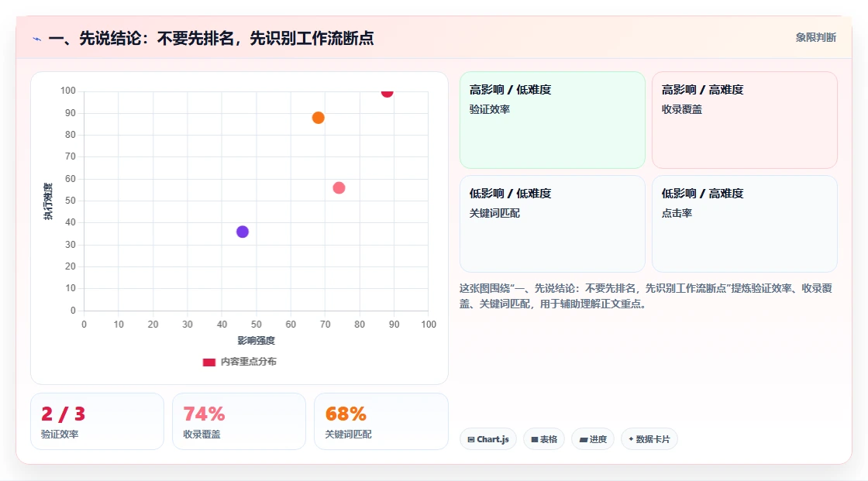Click the 数据卡片 chip star icon
Screen dimensions: 868x481
click(631, 439)
